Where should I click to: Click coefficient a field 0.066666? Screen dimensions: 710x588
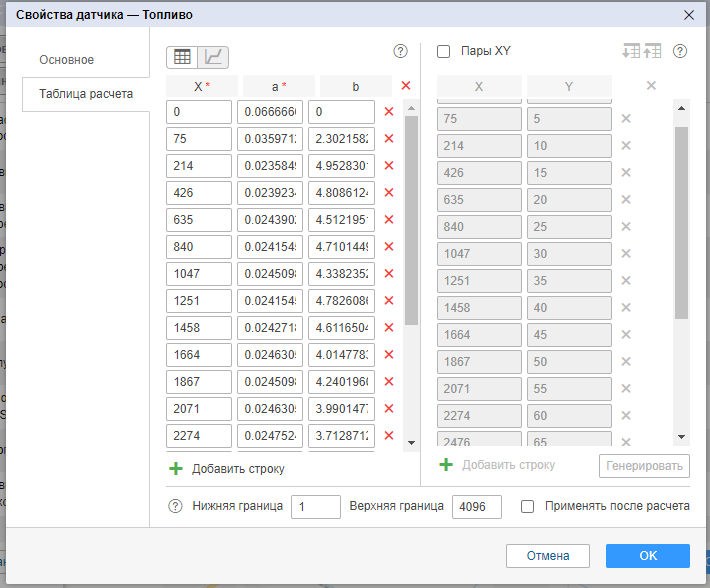[270, 112]
